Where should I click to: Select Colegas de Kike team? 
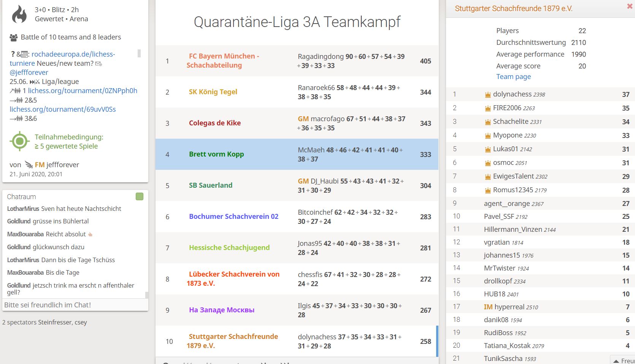215,123
